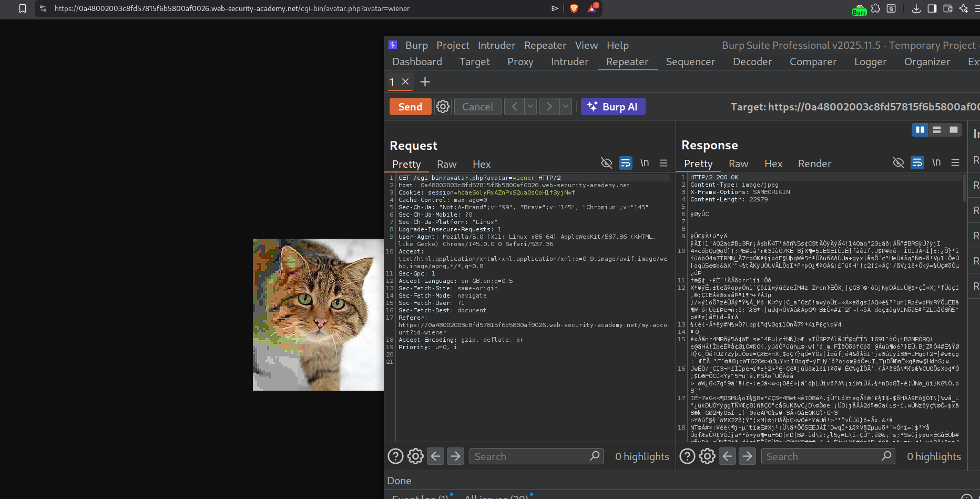The image size is (980, 499).
Task: Expand history forward dropdown arrow
Action: pos(566,107)
